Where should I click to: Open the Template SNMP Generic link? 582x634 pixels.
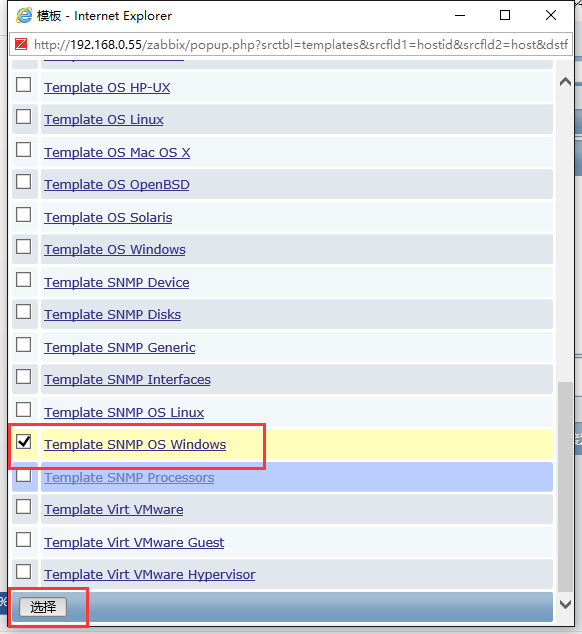[120, 347]
